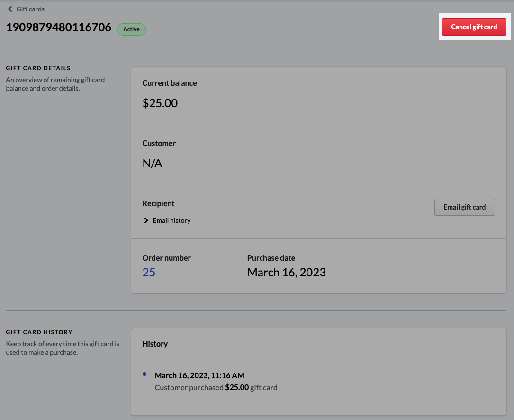Click the Email history label text

pyautogui.click(x=171, y=220)
